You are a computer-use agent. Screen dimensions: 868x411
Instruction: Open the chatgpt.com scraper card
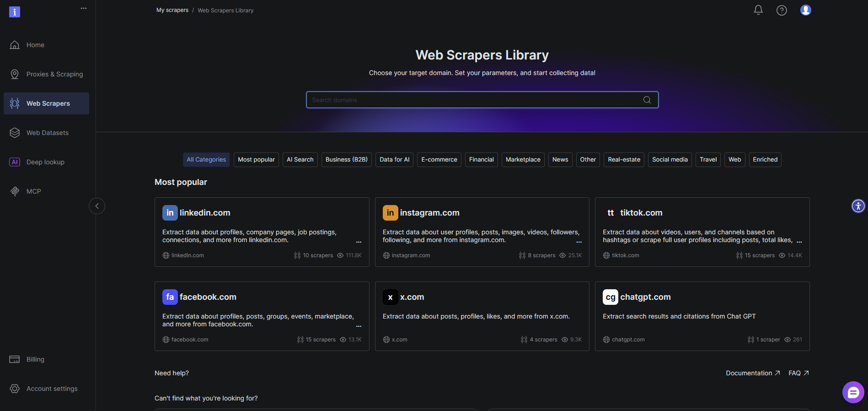point(702,316)
